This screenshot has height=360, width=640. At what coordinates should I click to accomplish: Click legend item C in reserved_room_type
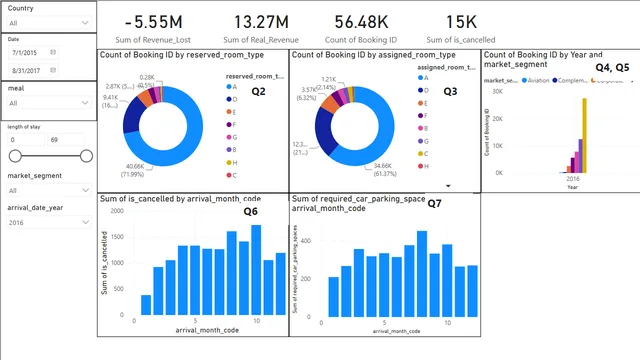point(231,175)
